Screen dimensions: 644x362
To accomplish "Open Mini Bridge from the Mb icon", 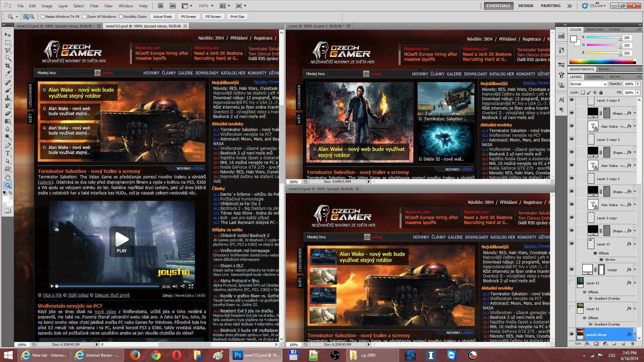I will pyautogui.click(x=173, y=6).
